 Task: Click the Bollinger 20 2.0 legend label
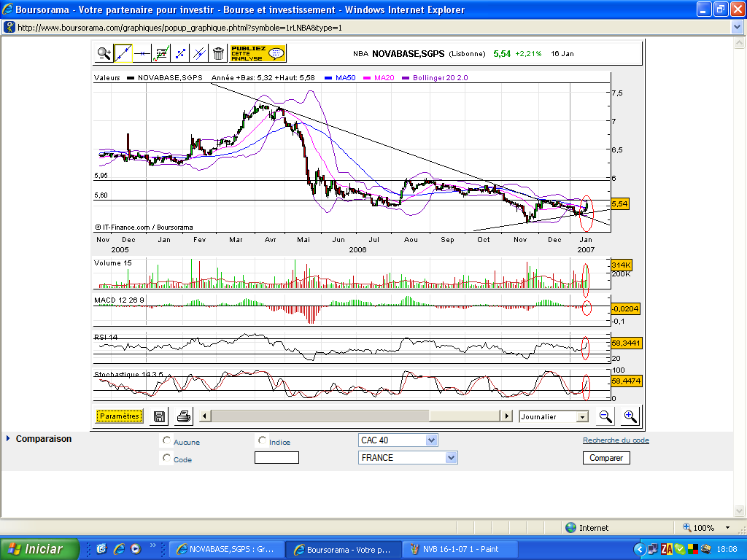tap(440, 77)
